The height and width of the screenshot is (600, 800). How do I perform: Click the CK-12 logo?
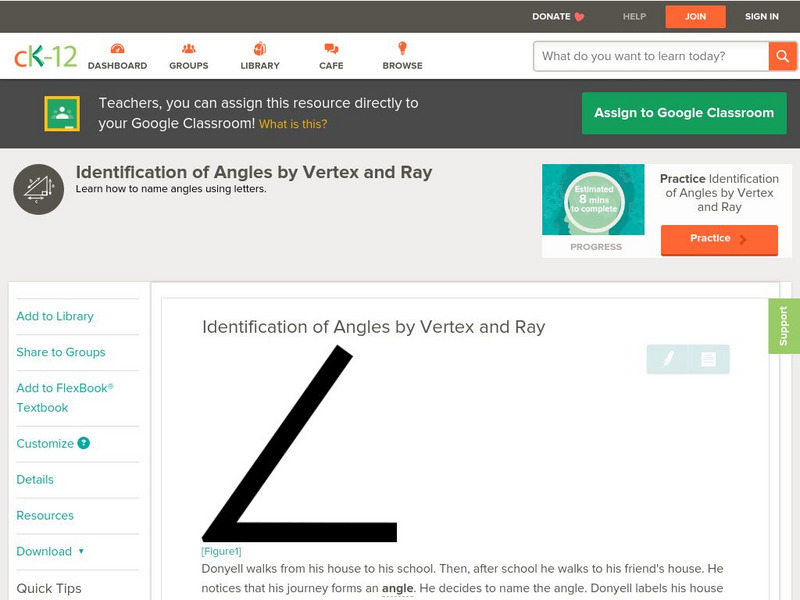[x=45, y=56]
